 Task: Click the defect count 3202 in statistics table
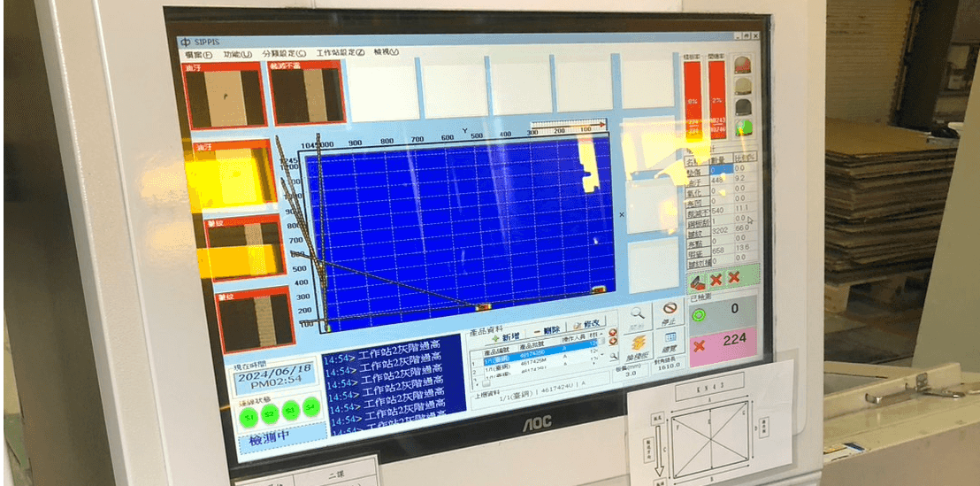(x=721, y=230)
